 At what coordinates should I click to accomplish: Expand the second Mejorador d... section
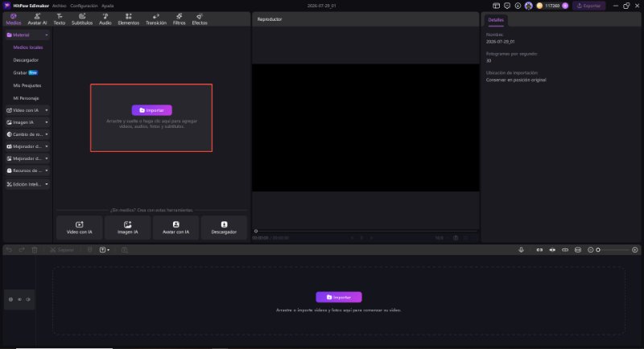coord(27,158)
